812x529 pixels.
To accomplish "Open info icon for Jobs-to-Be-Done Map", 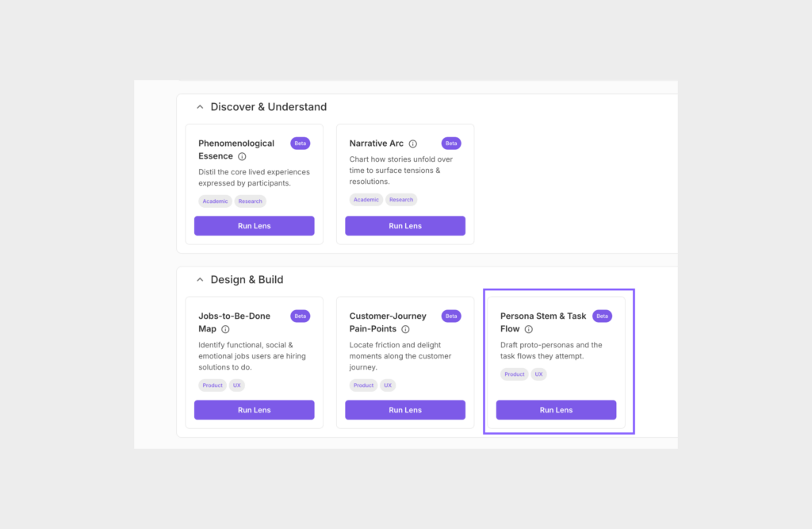I will tap(225, 329).
